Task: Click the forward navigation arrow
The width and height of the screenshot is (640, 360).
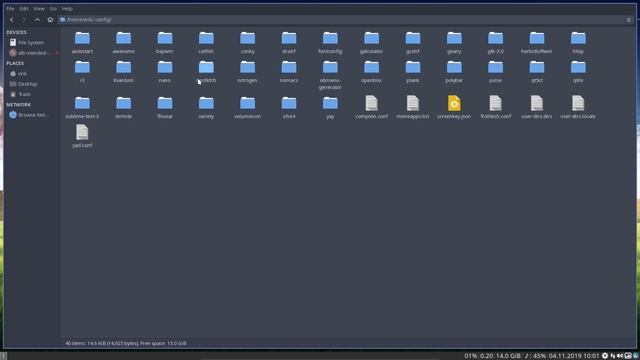Action: [24, 20]
